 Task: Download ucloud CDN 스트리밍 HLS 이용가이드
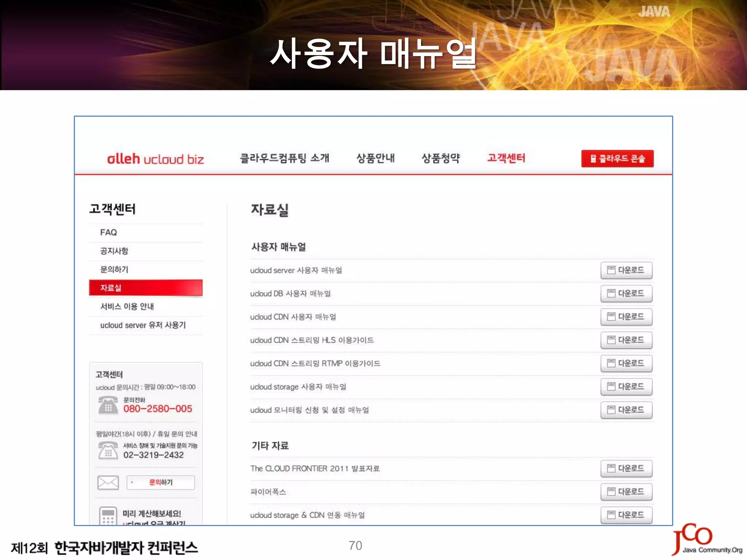click(626, 341)
